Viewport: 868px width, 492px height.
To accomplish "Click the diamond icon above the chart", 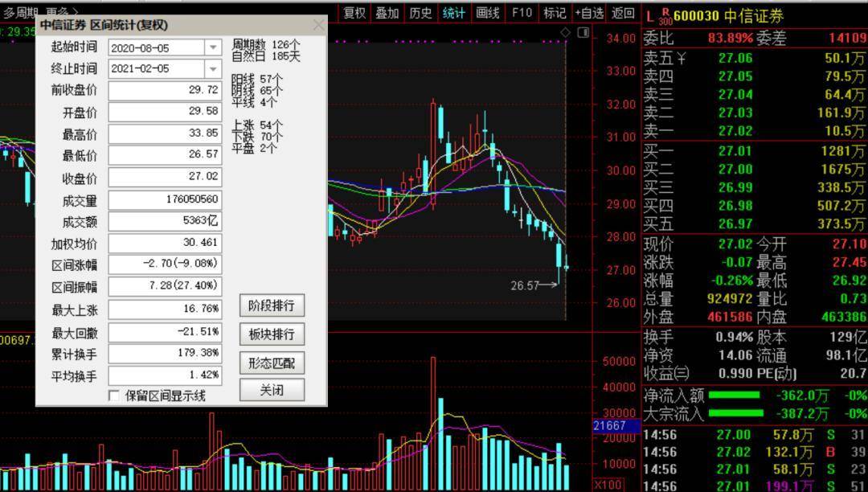I will coord(565,33).
